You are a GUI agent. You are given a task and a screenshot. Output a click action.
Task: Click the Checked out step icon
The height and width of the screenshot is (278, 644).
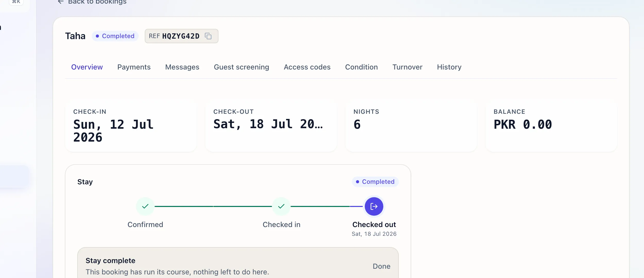pos(374,206)
